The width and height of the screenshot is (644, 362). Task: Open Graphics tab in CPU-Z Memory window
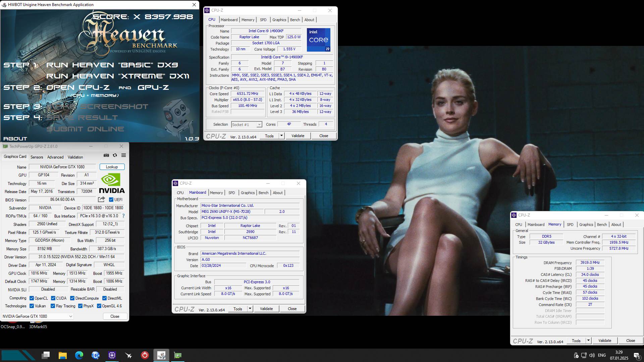[x=586, y=225]
